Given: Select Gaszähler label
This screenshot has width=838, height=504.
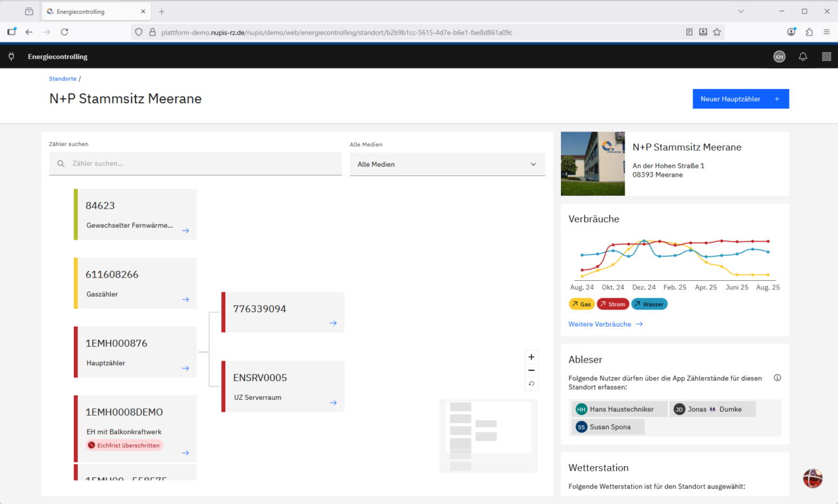Looking at the screenshot, I should [x=102, y=295].
